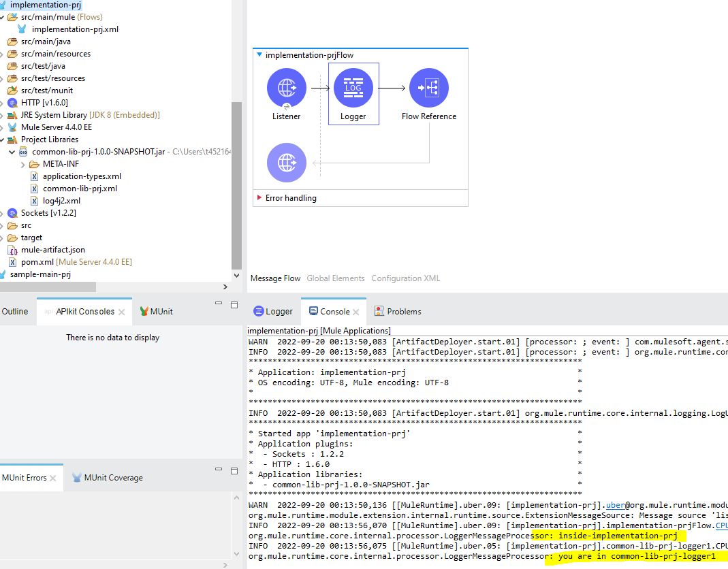Click the Flow Reference component icon

(x=428, y=88)
